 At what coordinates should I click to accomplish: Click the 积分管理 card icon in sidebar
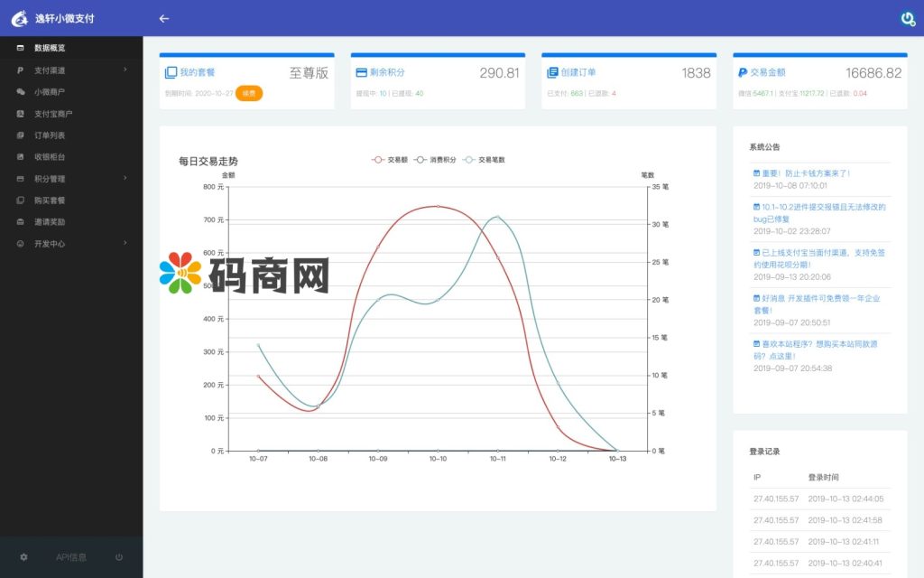[21, 179]
